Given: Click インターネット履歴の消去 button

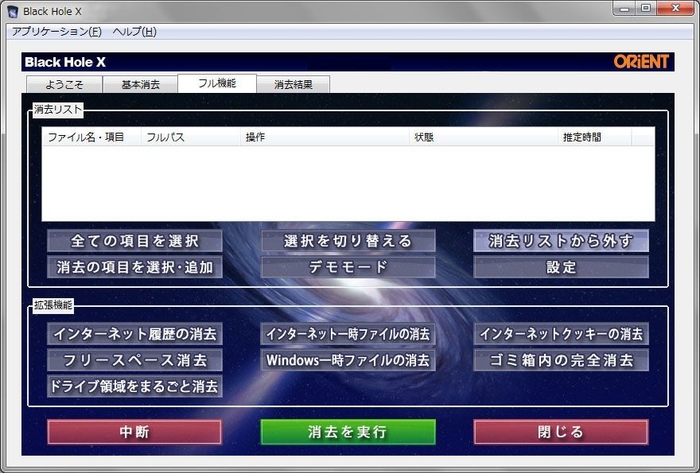Looking at the screenshot, I should tap(134, 334).
